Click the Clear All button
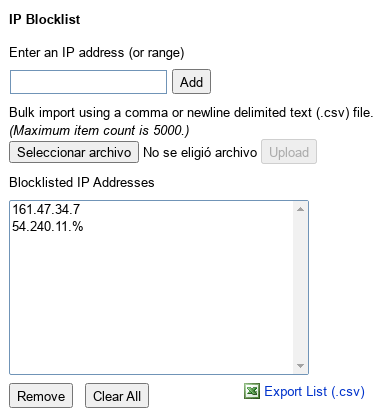Viewport: 391px width, 420px height. [117, 396]
